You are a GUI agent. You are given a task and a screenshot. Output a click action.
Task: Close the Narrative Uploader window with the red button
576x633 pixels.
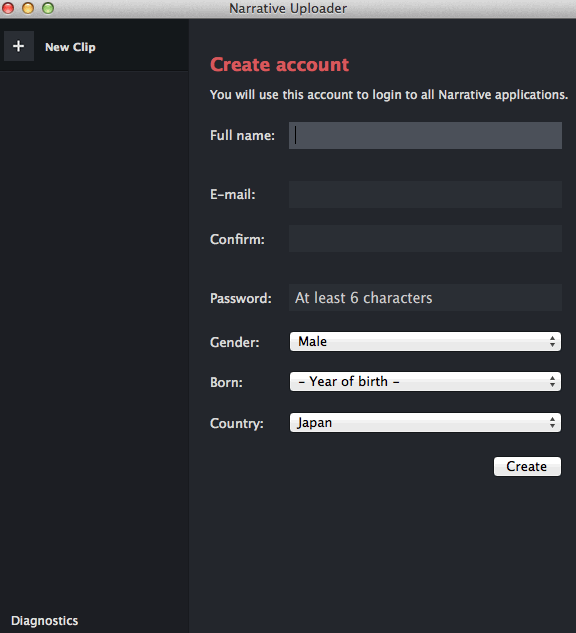point(8,8)
